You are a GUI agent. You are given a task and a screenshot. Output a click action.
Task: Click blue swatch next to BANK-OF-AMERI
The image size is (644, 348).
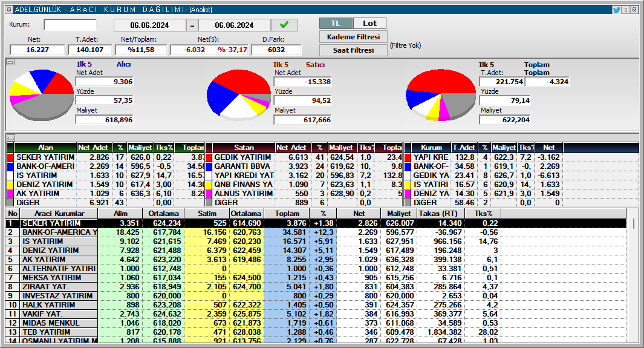[11, 166]
